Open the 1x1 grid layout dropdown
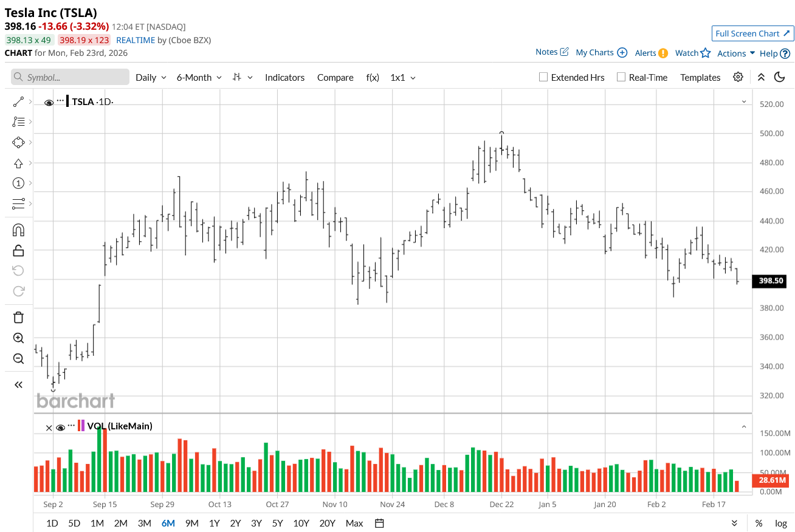This screenshot has width=795, height=532. 403,77
